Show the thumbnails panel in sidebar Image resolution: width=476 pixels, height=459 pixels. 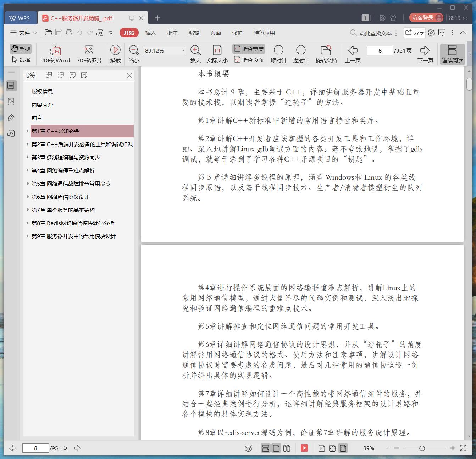click(x=11, y=102)
